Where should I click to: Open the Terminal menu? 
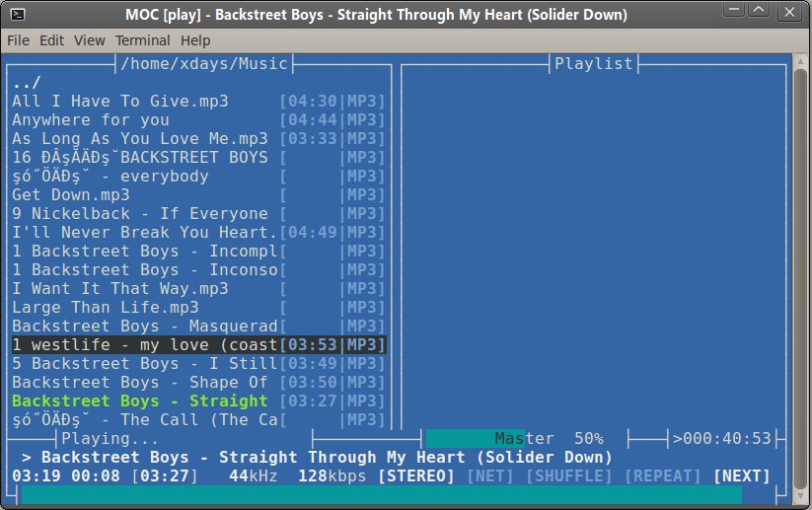point(142,40)
